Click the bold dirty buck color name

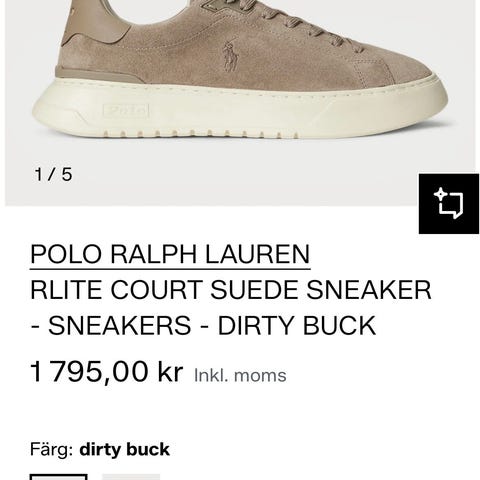[x=125, y=449]
